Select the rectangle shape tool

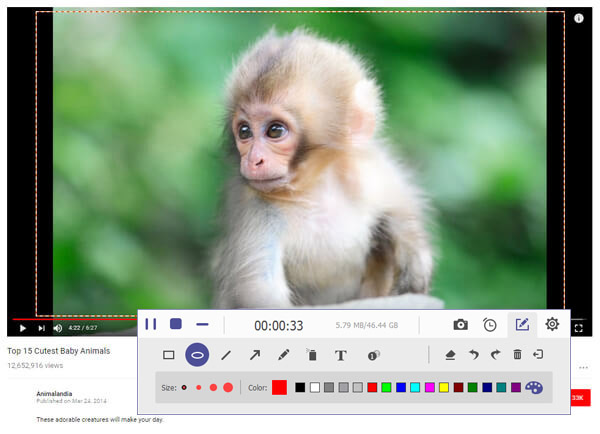point(169,355)
